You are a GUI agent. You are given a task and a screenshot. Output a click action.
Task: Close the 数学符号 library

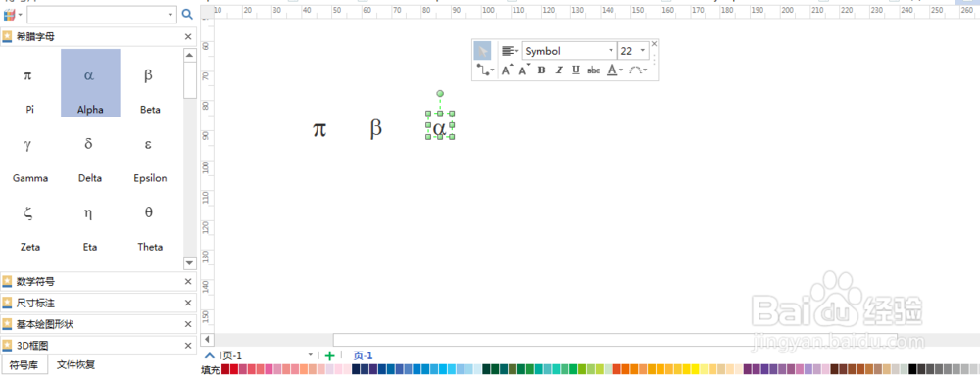tap(188, 281)
